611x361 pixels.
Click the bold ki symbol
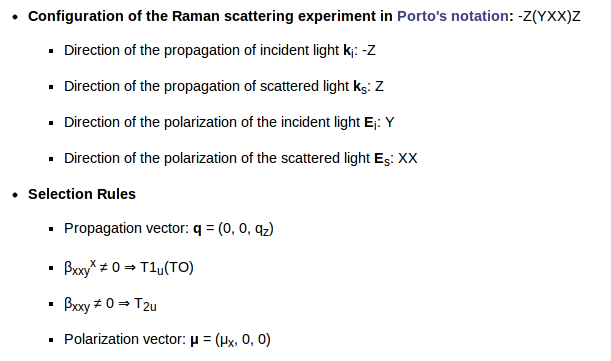tap(348, 51)
